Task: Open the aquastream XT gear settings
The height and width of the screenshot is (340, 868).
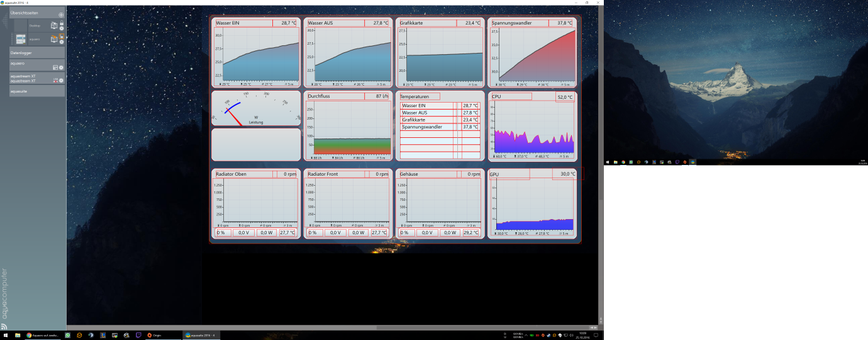Action: tap(61, 81)
